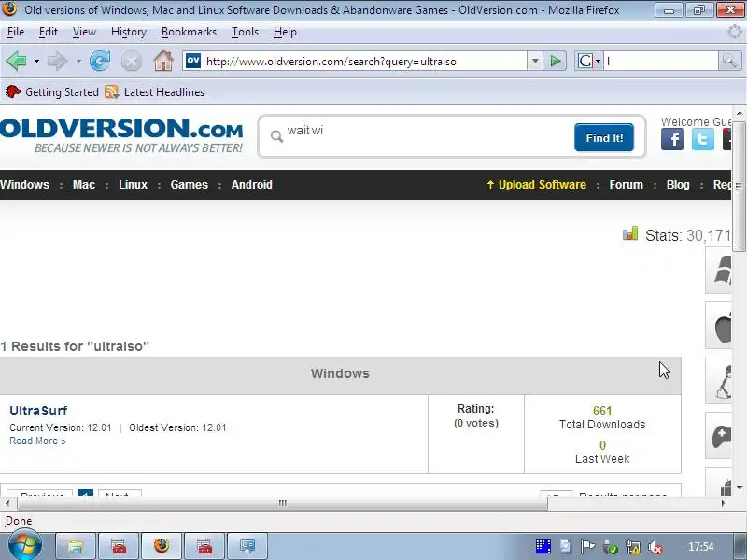The image size is (747, 560).
Task: Open the file explorer taskbar button
Action: tap(76, 546)
